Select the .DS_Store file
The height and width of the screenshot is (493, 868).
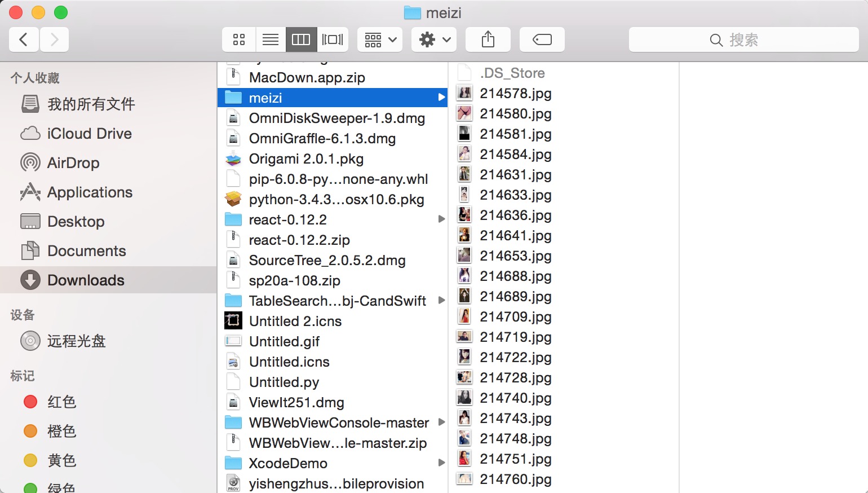(x=564, y=73)
